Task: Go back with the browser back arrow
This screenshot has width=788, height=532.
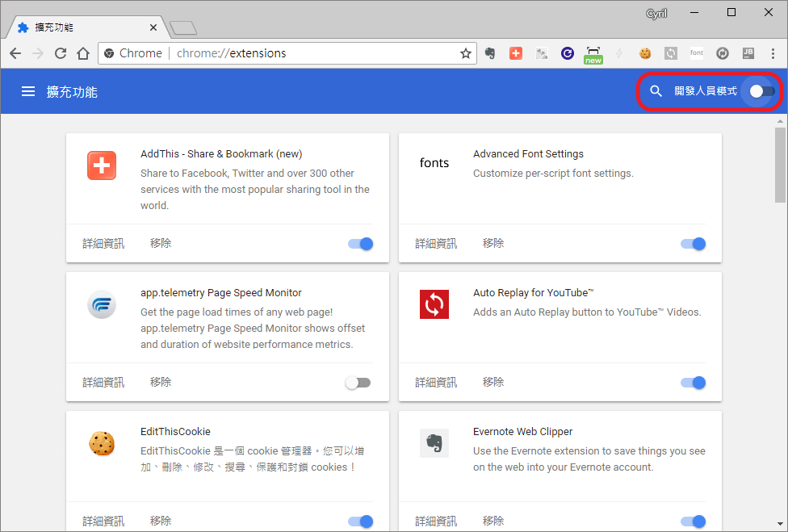Action: tap(15, 53)
